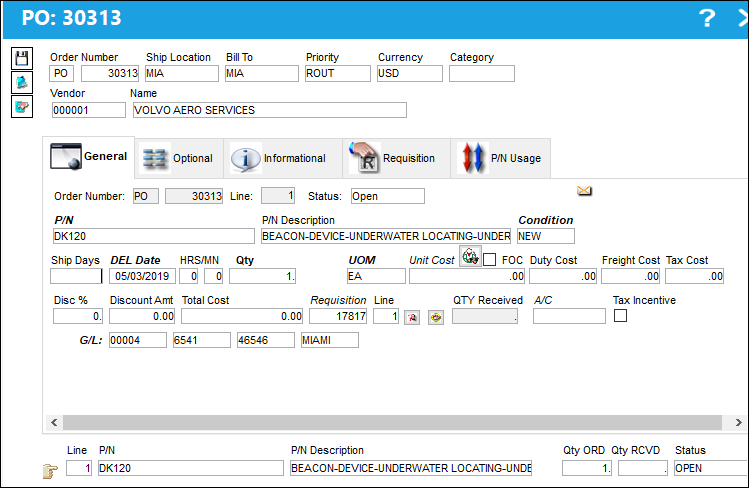This screenshot has height=488, width=749.
Task: Click the yellow icon beside Requisition Line
Action: [x=436, y=317]
